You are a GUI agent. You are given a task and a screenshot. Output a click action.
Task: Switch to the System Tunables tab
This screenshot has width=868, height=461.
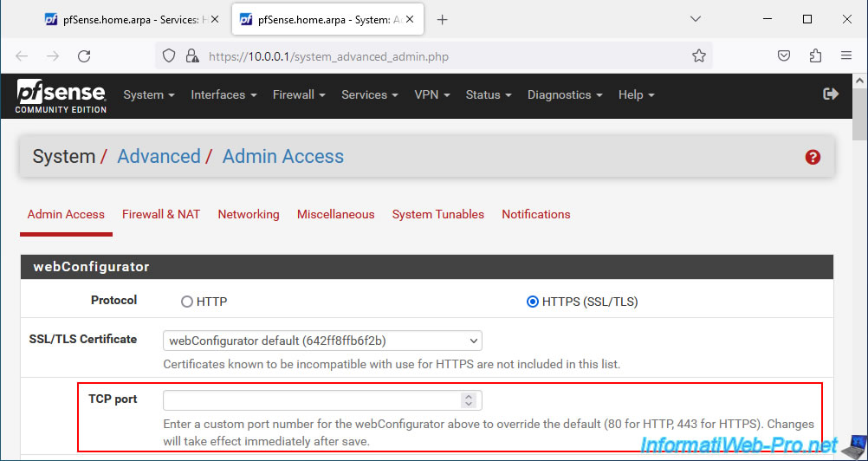tap(437, 214)
